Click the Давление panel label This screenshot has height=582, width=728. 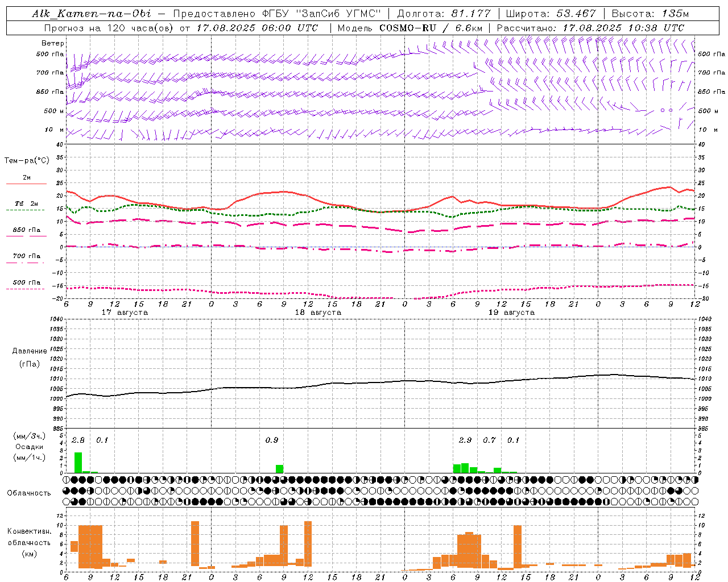[x=30, y=351]
